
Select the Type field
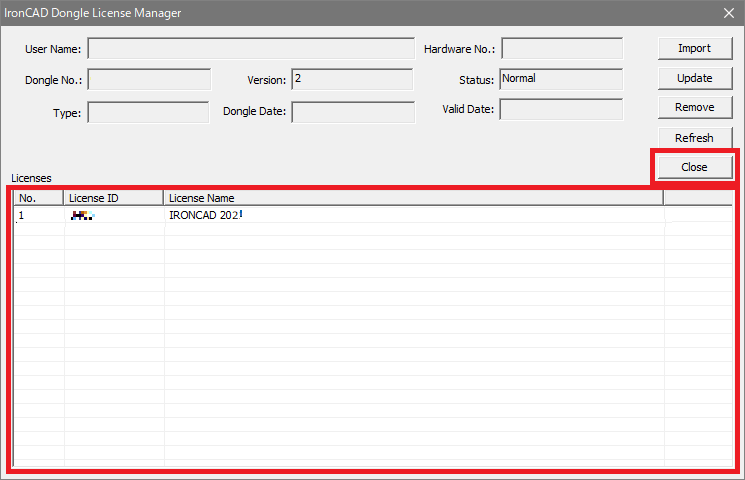148,113
